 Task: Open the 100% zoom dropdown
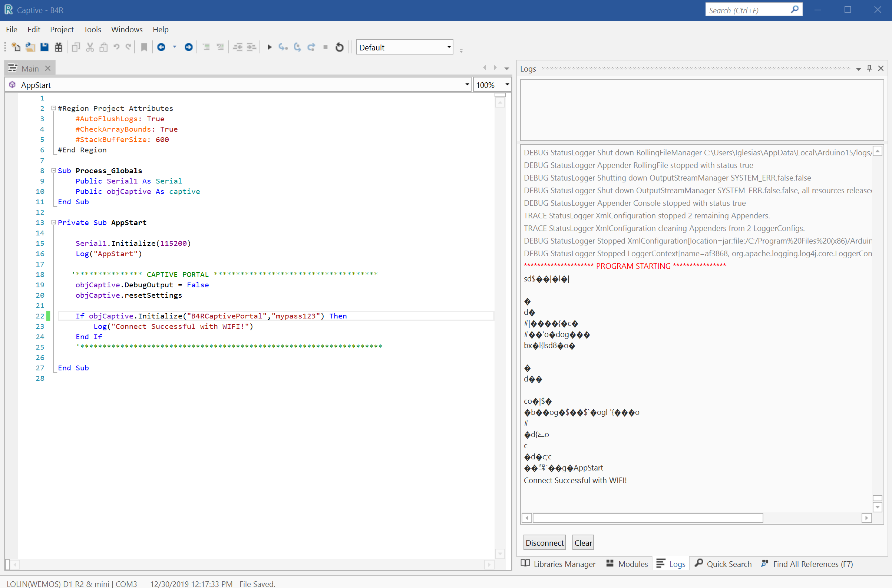click(x=507, y=85)
